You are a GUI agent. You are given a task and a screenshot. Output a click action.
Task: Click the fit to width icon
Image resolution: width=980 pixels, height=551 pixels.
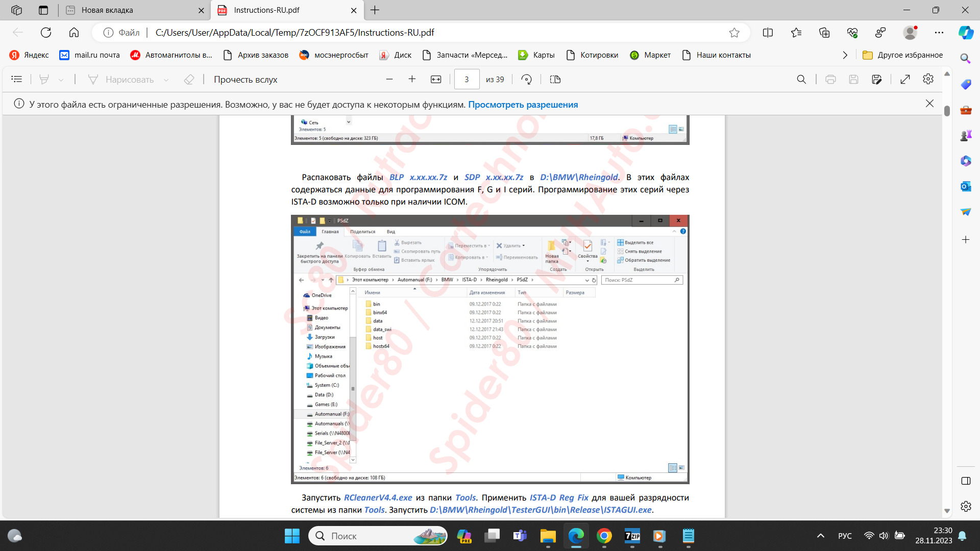click(436, 79)
